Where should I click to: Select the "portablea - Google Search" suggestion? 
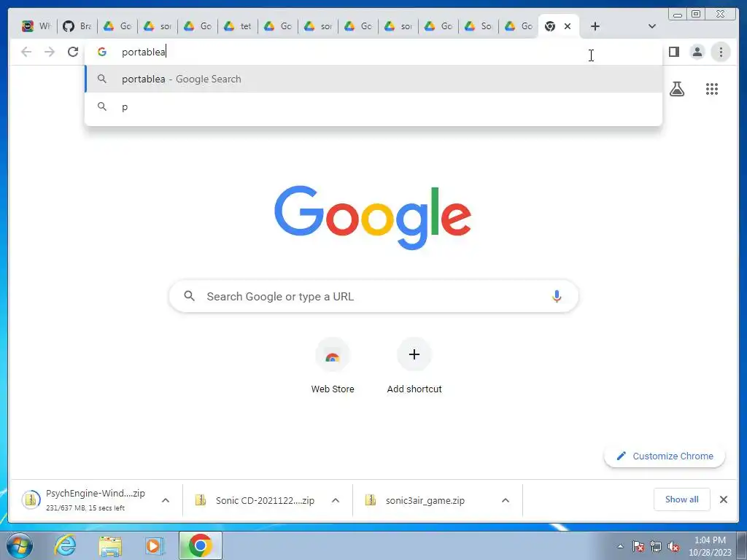(x=373, y=79)
